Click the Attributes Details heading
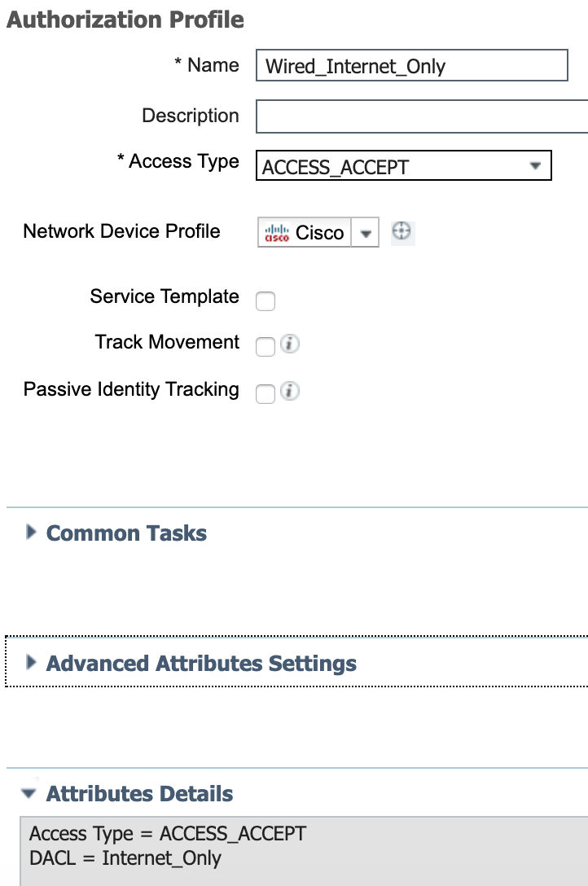The height and width of the screenshot is (886, 588). point(139,794)
